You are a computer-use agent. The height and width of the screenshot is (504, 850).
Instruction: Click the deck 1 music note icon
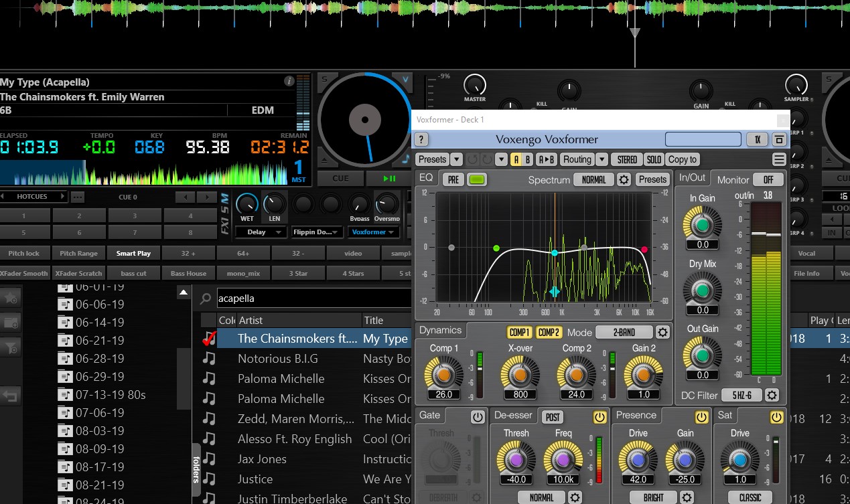tap(405, 159)
